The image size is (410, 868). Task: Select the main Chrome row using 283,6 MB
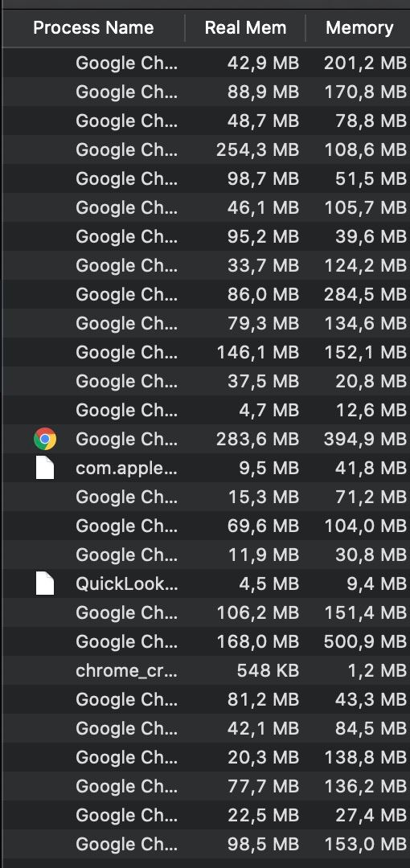coord(206,439)
